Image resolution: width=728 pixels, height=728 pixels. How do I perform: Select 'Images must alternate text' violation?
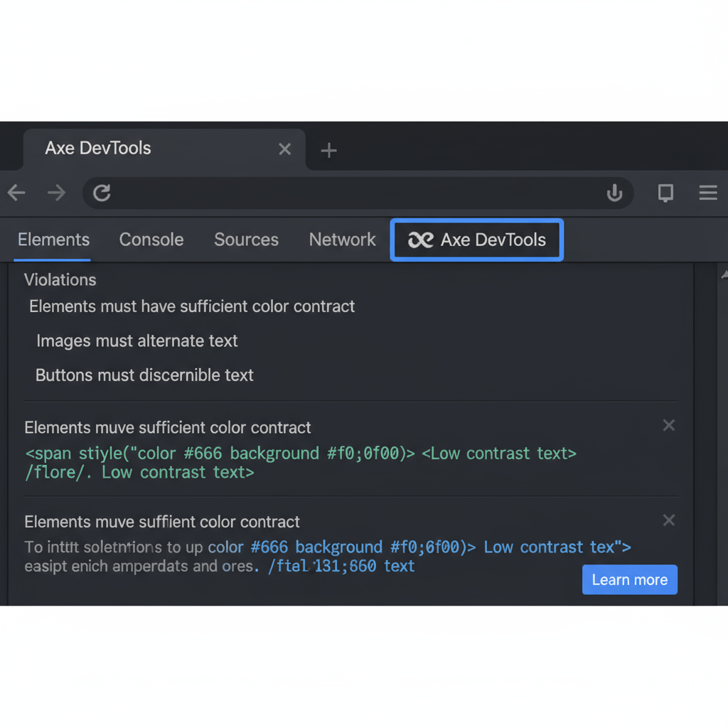click(137, 341)
